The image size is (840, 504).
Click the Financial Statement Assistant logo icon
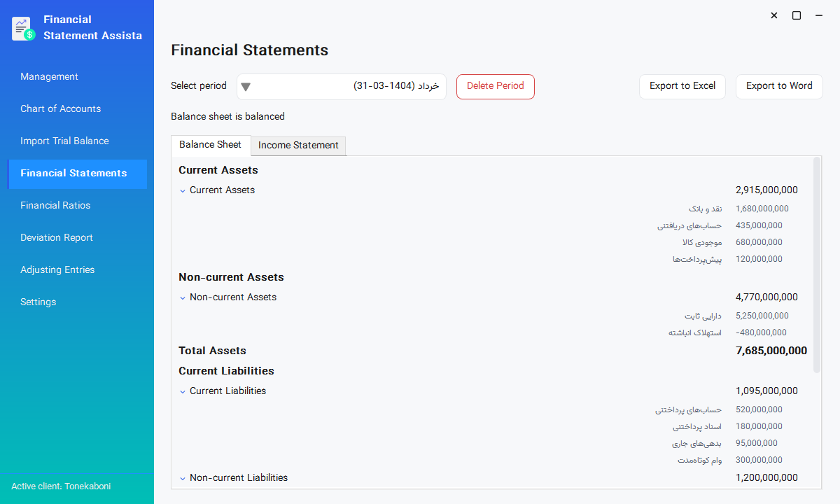point(24,28)
